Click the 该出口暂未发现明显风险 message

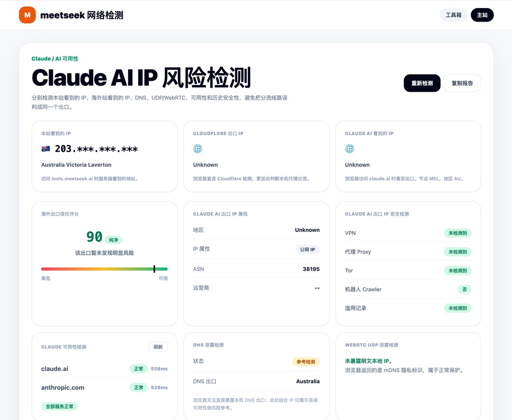coord(105,253)
